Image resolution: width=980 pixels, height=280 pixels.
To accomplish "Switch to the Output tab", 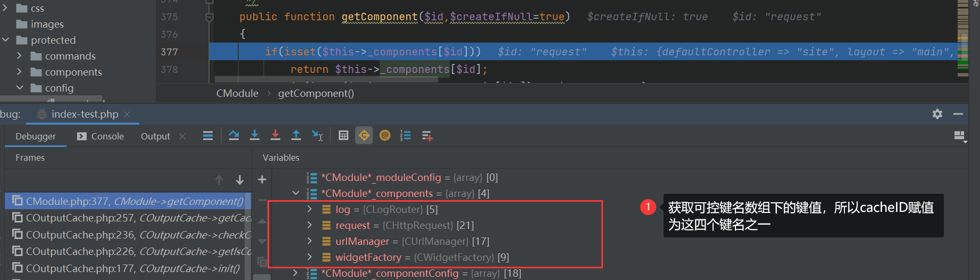I will click(155, 136).
